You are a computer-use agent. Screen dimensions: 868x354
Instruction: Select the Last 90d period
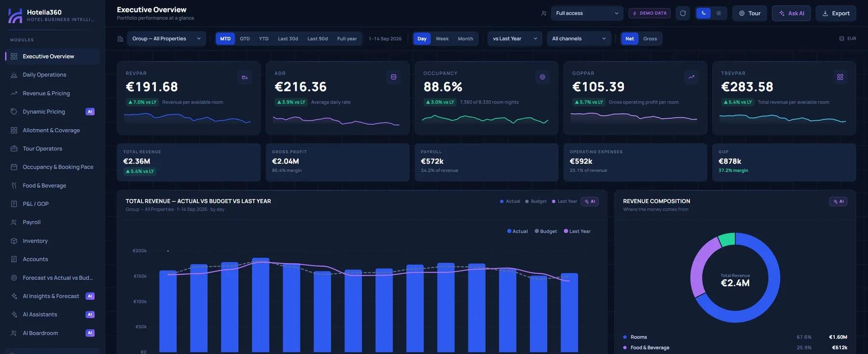pyautogui.click(x=317, y=39)
